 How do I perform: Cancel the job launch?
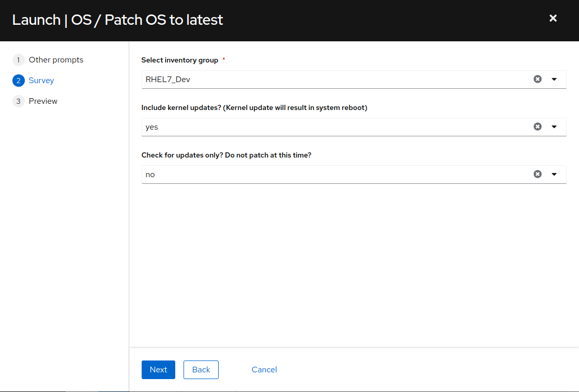point(264,369)
